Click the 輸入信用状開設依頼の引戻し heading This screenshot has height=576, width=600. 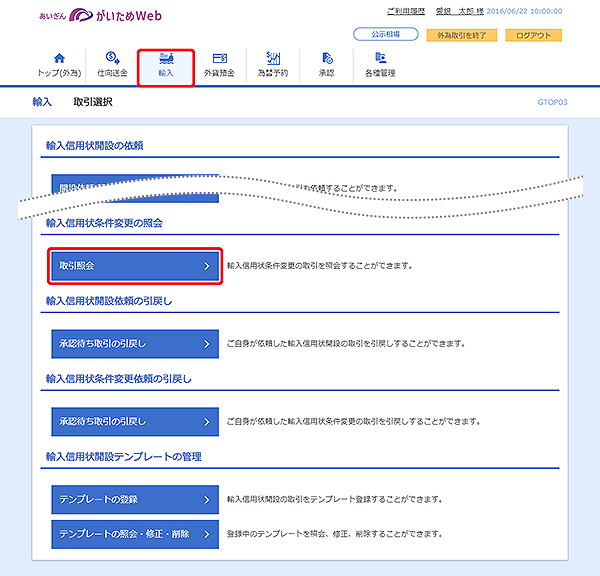pos(109,301)
